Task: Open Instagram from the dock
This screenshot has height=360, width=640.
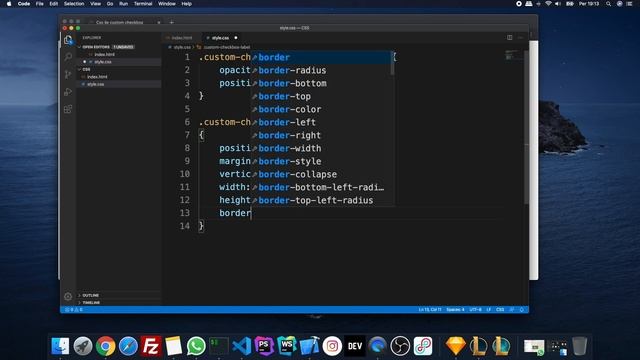Action: pyautogui.click(x=332, y=346)
